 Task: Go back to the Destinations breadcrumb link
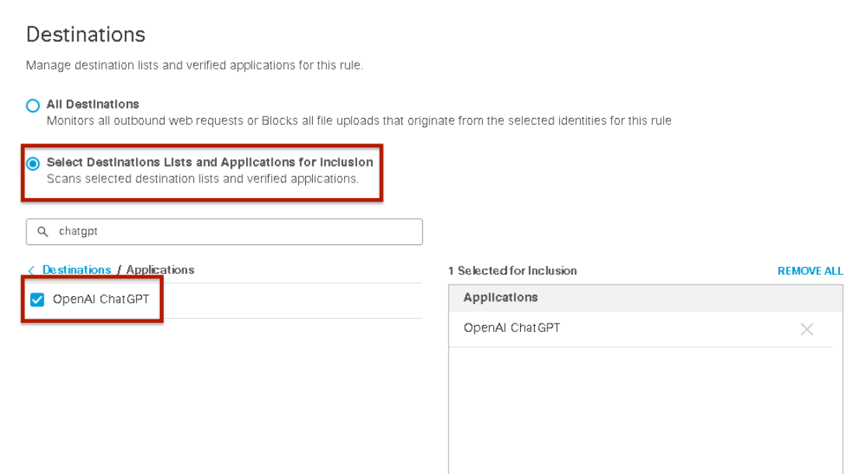coord(76,270)
